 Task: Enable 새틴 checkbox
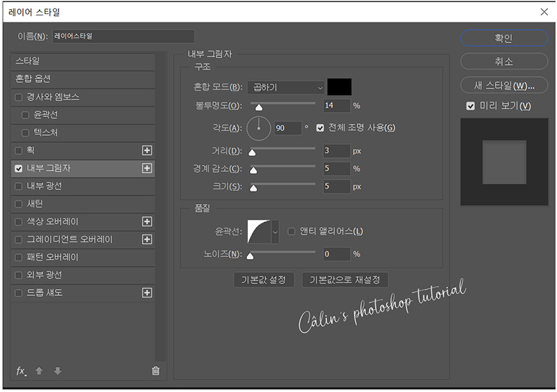pos(19,203)
